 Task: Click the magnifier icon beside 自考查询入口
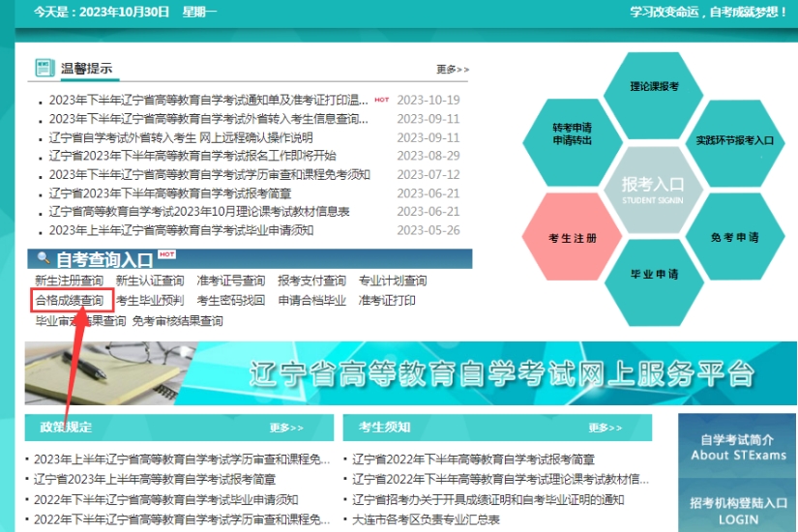pyautogui.click(x=44, y=258)
